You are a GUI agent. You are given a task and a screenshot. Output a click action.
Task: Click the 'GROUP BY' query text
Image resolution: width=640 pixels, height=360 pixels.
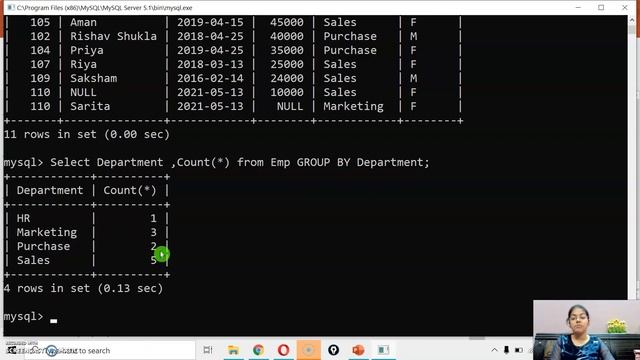(x=323, y=162)
